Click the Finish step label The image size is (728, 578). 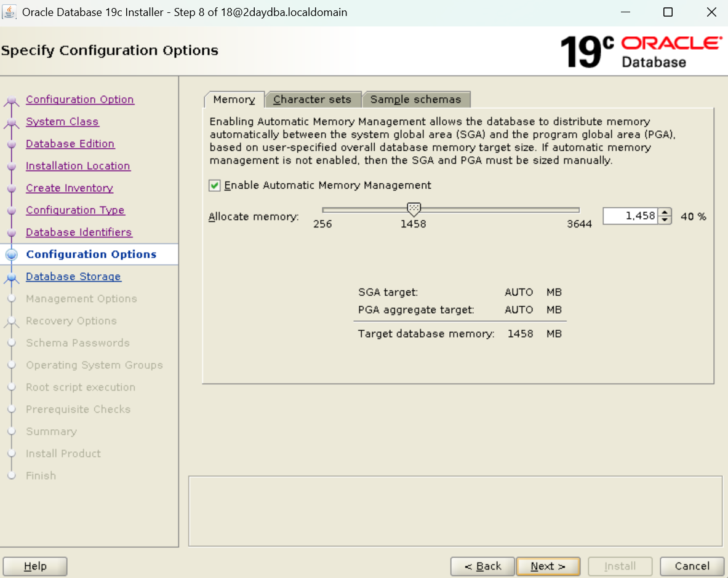tap(41, 475)
